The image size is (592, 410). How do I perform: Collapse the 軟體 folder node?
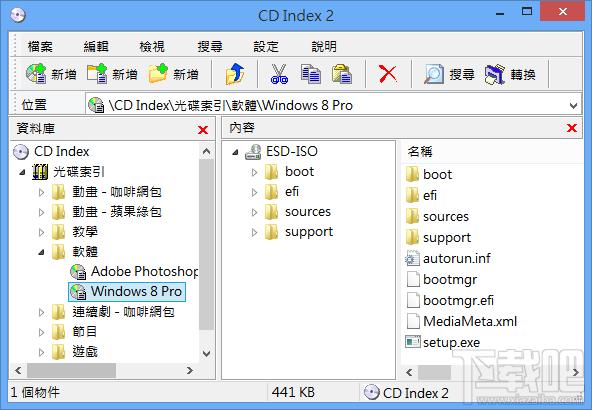(42, 252)
